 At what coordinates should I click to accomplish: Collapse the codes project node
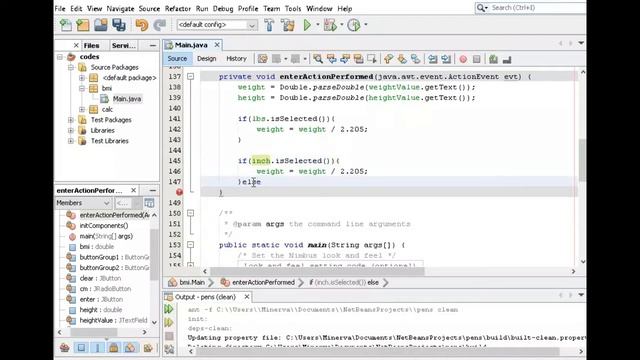[60, 57]
